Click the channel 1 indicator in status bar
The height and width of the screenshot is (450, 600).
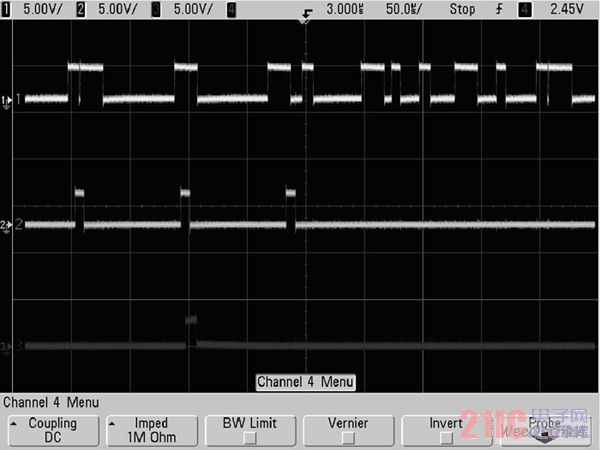tap(6, 7)
